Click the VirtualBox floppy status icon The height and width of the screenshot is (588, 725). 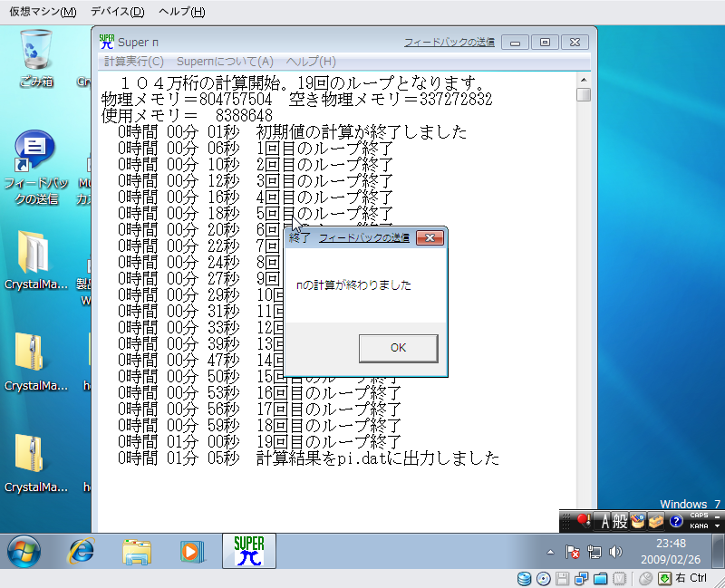562,579
